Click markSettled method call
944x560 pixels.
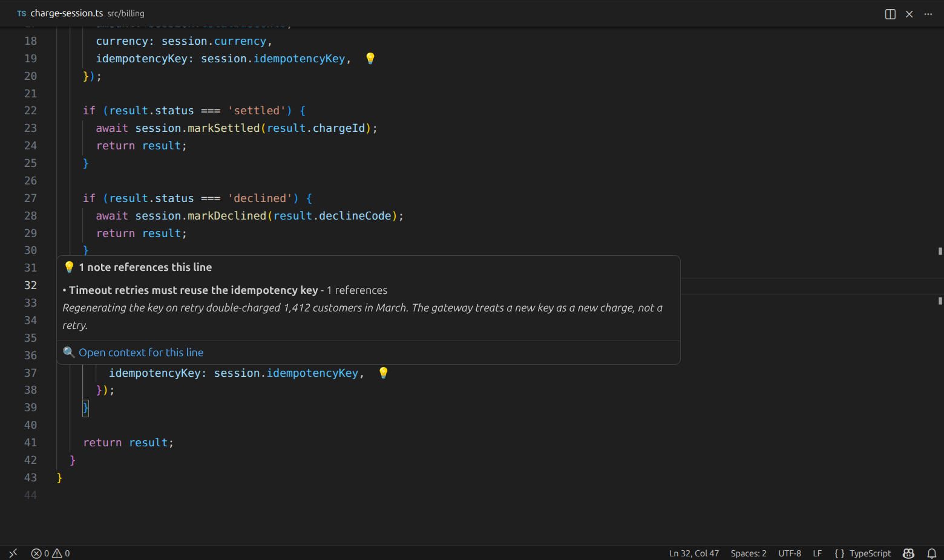click(x=223, y=128)
